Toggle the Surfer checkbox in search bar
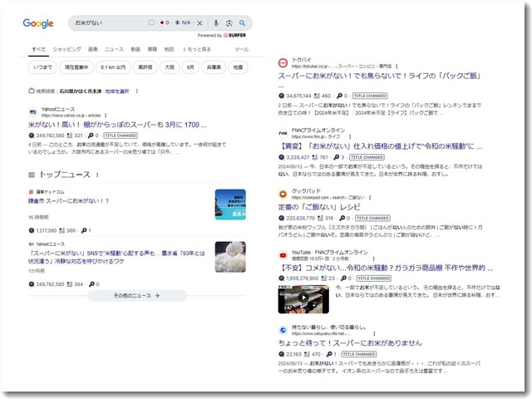This screenshot has width=532, height=399. pyautogui.click(x=151, y=22)
